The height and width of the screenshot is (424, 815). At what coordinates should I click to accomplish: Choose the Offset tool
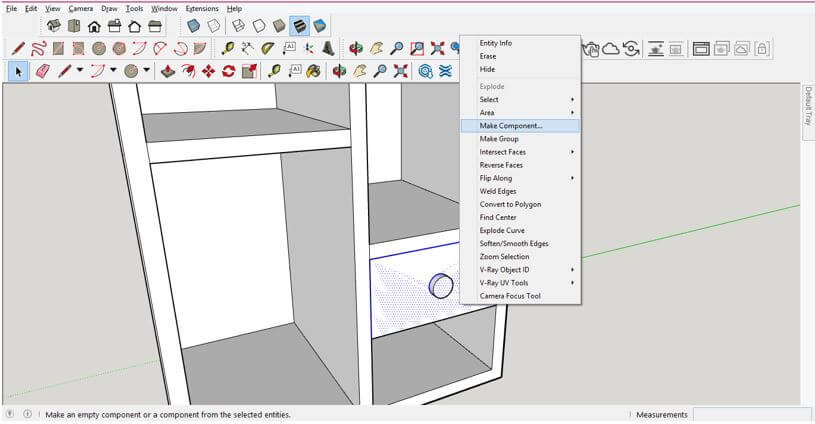click(x=188, y=71)
